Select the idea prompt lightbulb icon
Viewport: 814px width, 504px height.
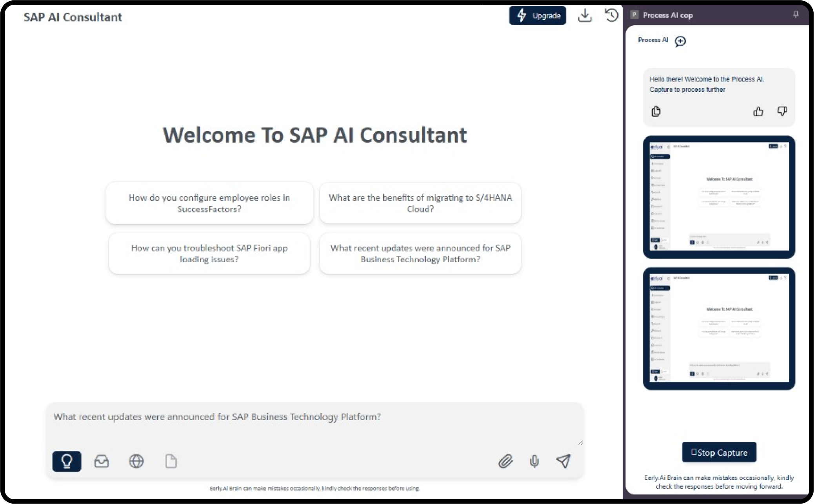pos(67,461)
